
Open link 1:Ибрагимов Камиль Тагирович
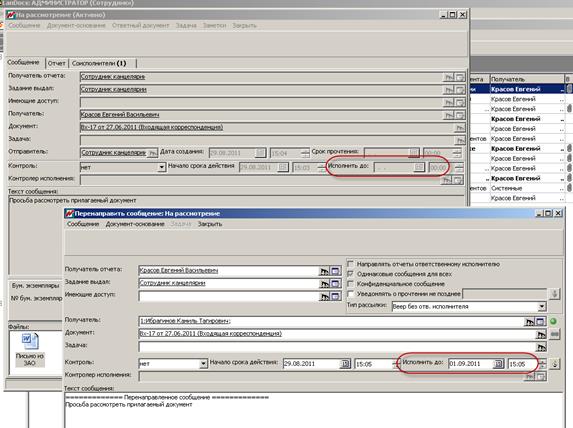(185, 321)
